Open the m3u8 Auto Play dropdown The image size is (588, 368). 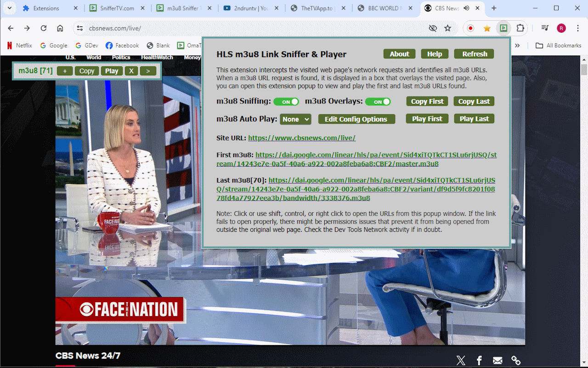295,119
